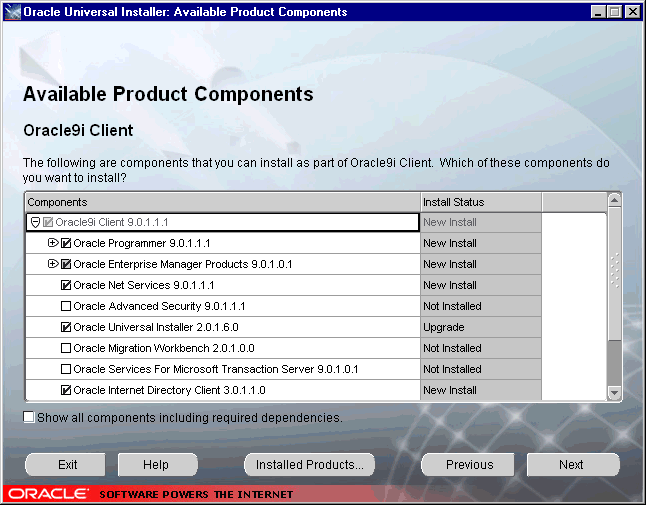The height and width of the screenshot is (505, 646).
Task: Select the Oracle Advanced Security 9.0.1.1.1 label
Action: 159,306
